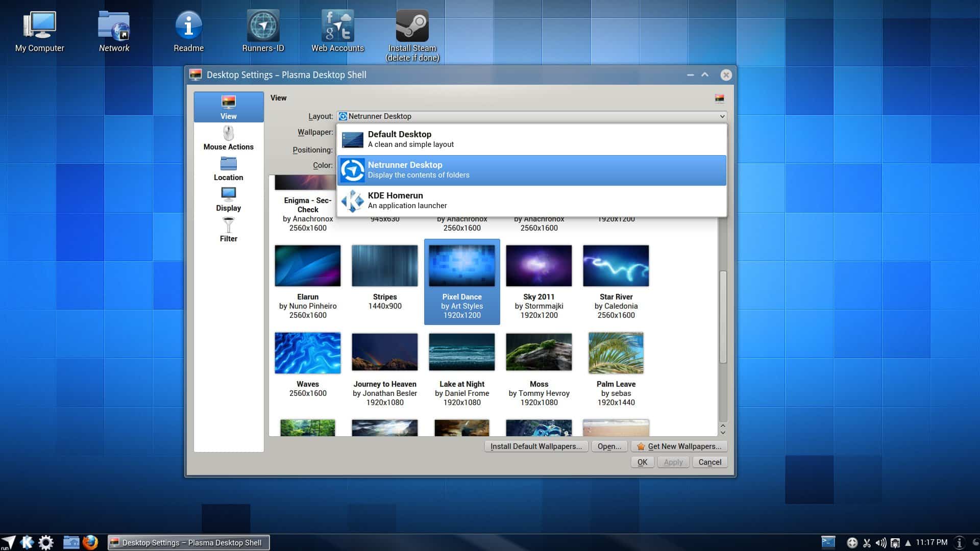Click the round crosshair tray icon
This screenshot has width=980, height=551.
tap(852, 543)
